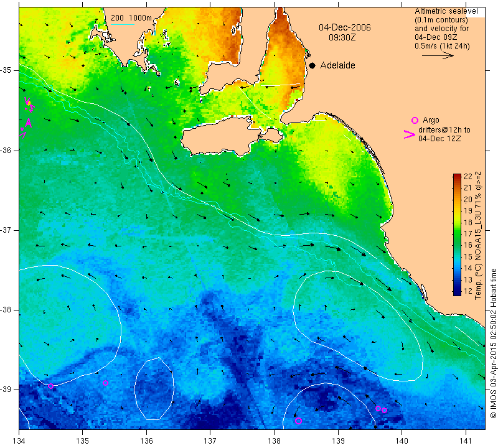Click the dark red 22°C top of colorbar
This screenshot has height=448, width=498.
[x=457, y=176]
